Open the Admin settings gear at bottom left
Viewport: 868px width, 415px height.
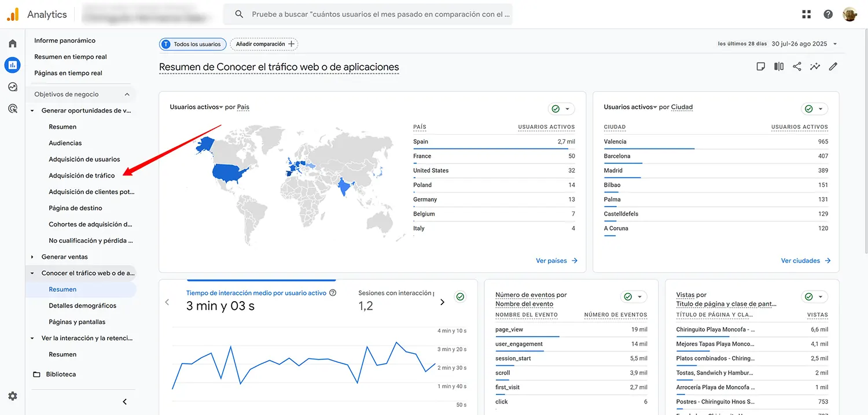(13, 396)
